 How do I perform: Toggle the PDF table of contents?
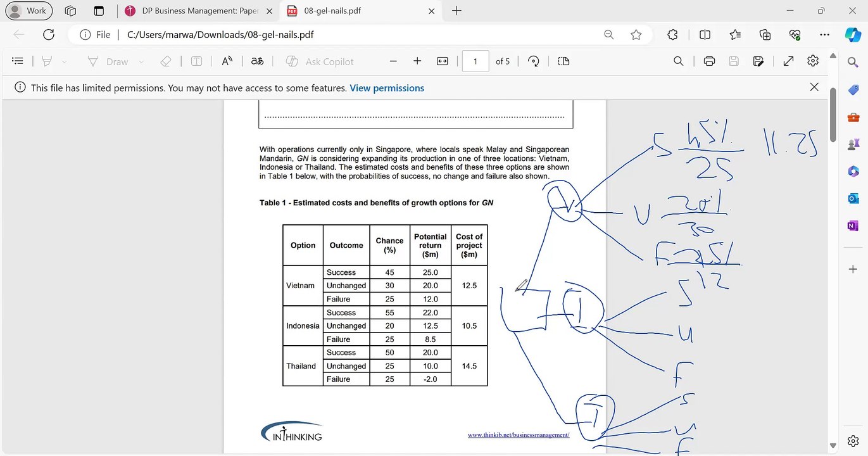[x=18, y=61]
